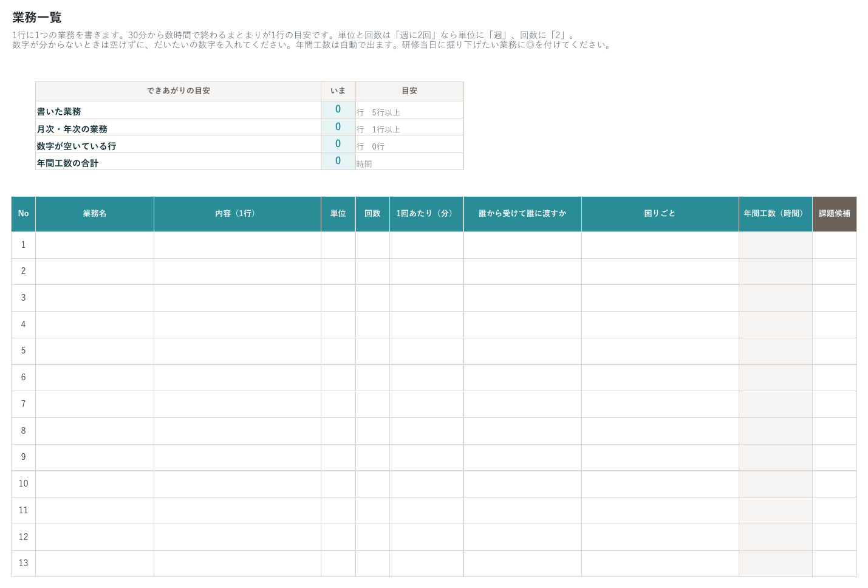Select the 単位 column header
Image resolution: width=868 pixels, height=588 pixels.
pyautogui.click(x=338, y=214)
